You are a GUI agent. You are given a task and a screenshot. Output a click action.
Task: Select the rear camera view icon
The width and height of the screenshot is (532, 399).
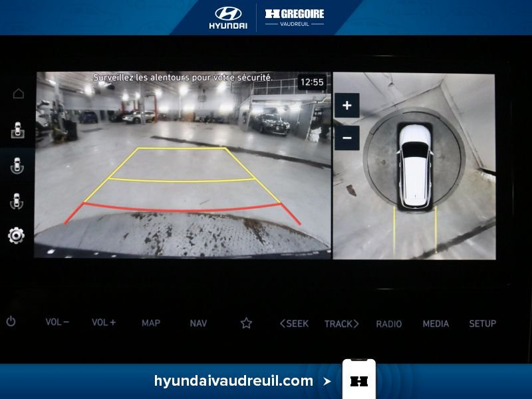tap(18, 130)
